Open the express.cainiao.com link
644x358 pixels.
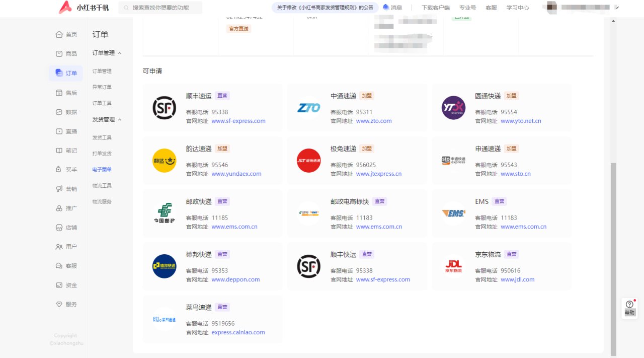click(x=238, y=332)
